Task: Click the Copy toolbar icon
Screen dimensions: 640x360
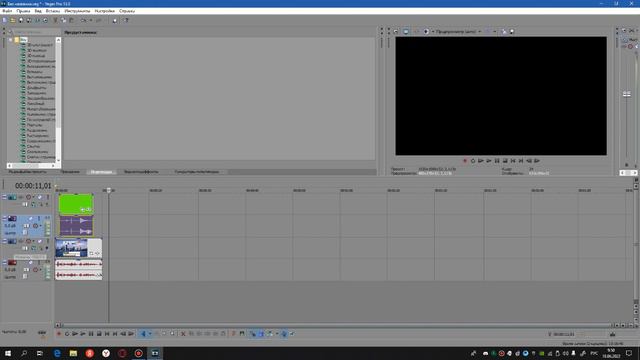Action: tap(63, 20)
